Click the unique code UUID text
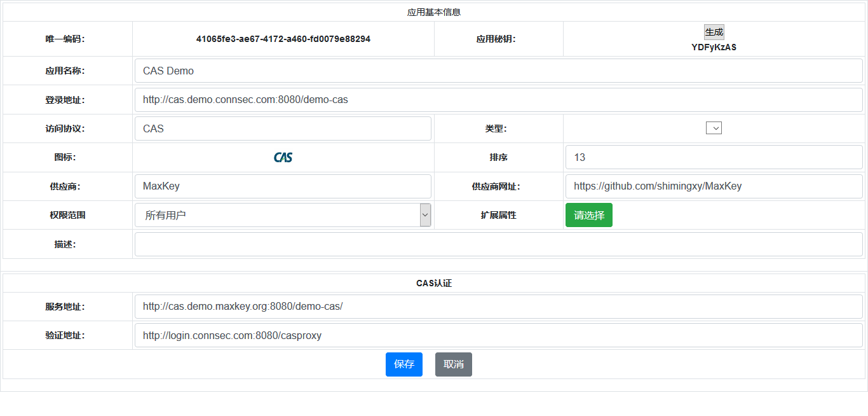The width and height of the screenshot is (868, 416). (x=283, y=39)
